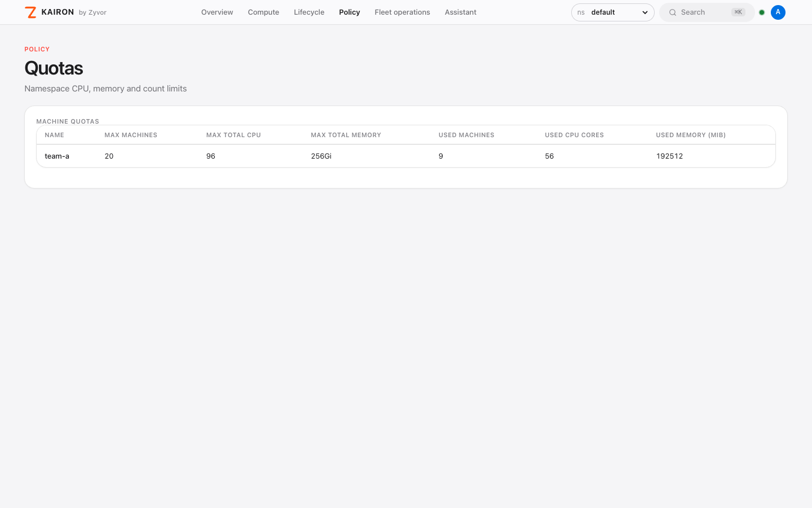The image size is (812, 508).
Task: Click the Used Memory (MiB) header
Action: click(691, 135)
